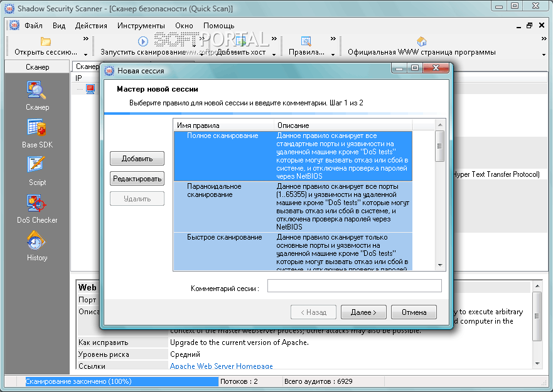
Task: Click the details pane scroll up arrow
Action: pos(537,286)
